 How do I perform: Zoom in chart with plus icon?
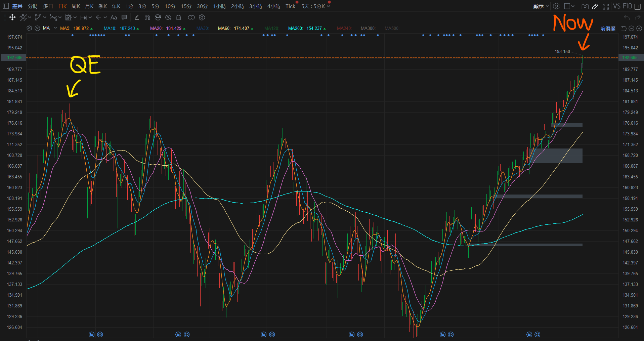point(639,29)
